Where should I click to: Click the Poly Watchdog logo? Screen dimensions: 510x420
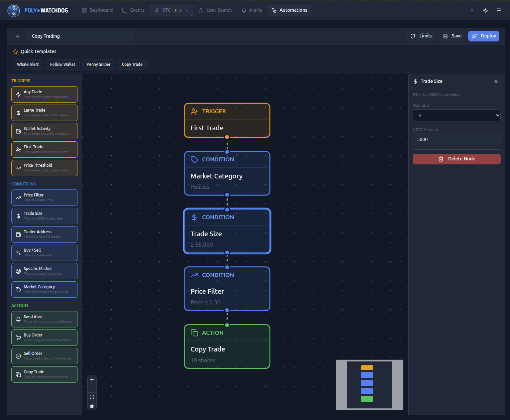tap(38, 10)
